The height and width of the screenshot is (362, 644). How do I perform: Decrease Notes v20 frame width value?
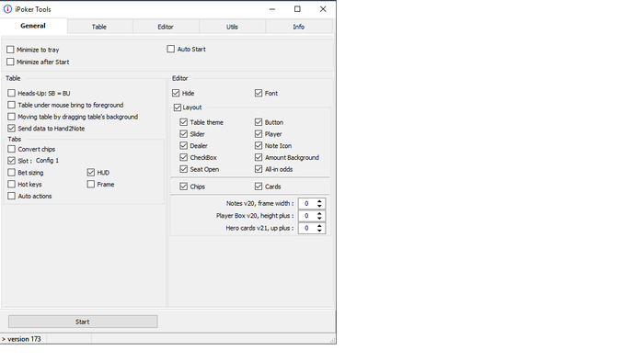pos(319,206)
